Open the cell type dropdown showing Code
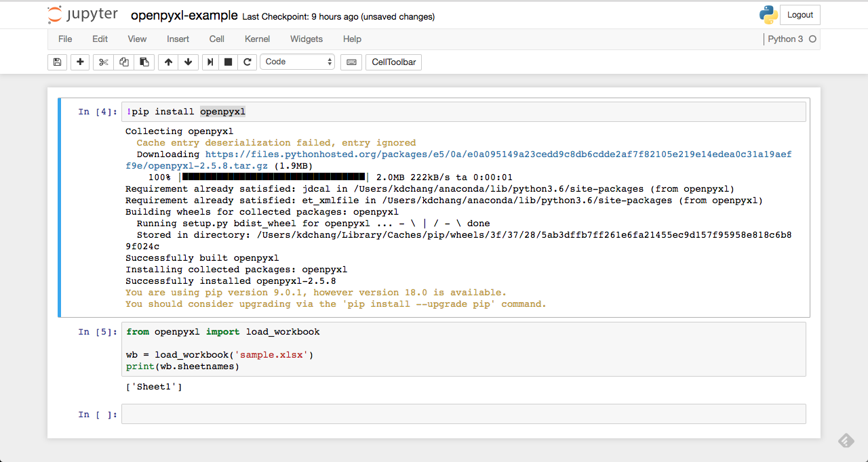868x462 pixels. (x=297, y=61)
